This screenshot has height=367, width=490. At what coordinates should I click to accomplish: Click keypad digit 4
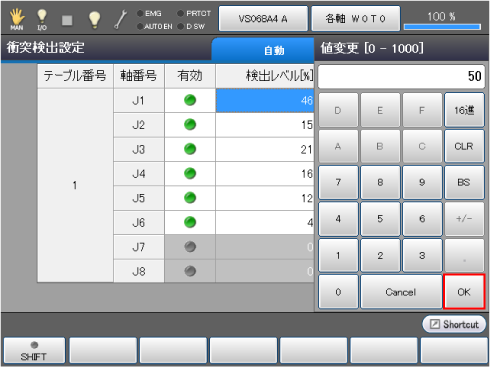(338, 219)
